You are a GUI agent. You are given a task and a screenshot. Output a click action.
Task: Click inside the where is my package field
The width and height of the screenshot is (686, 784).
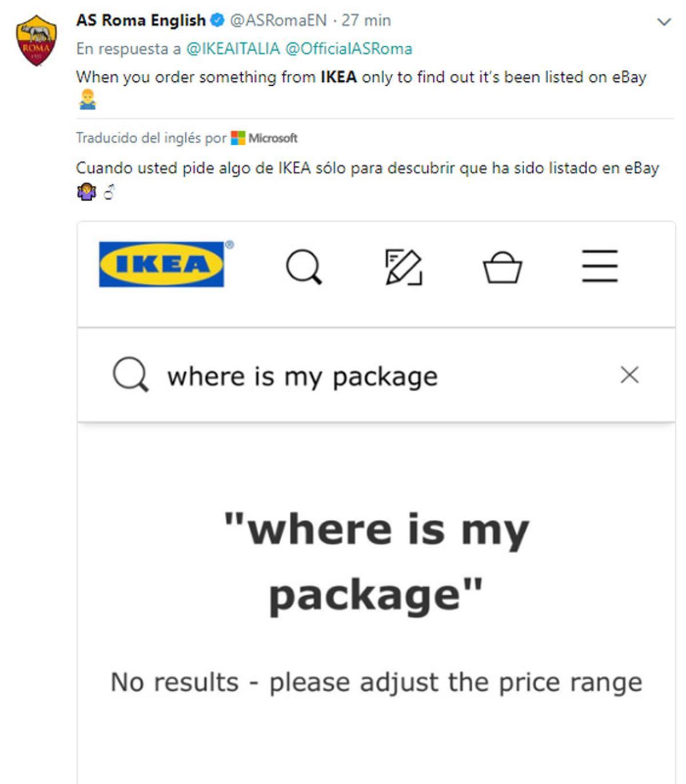point(303,375)
